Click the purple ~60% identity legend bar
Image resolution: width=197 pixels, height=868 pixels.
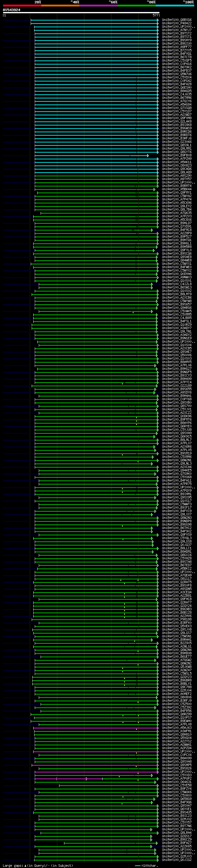(x=98, y=6)
